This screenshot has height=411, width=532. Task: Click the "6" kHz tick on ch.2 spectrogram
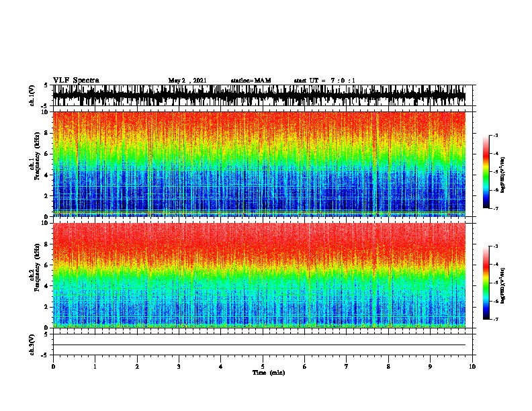coord(46,265)
